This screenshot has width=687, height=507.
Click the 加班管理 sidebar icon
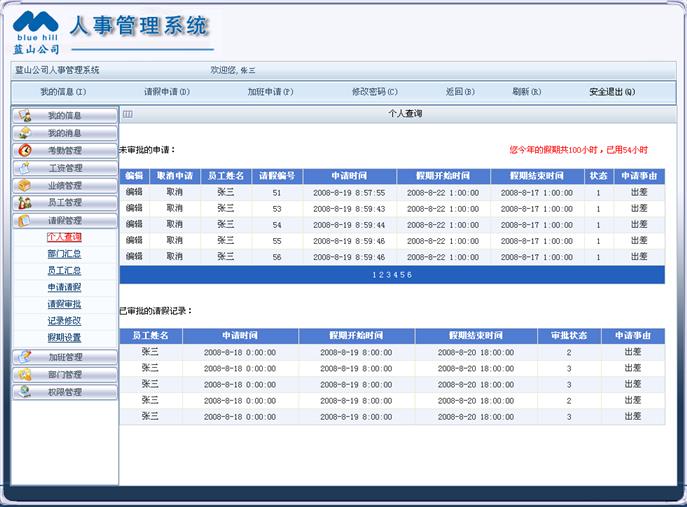[25, 357]
